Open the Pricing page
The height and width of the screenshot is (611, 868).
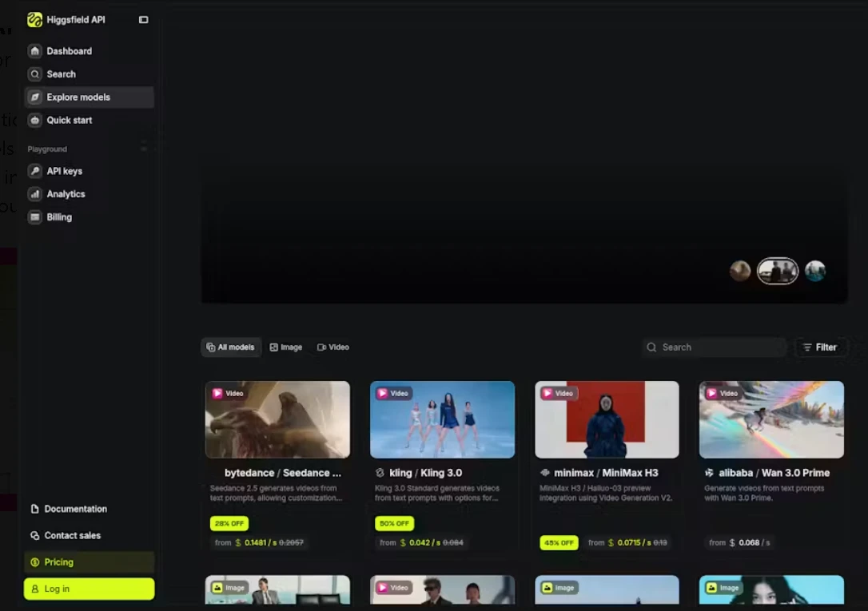click(x=90, y=561)
